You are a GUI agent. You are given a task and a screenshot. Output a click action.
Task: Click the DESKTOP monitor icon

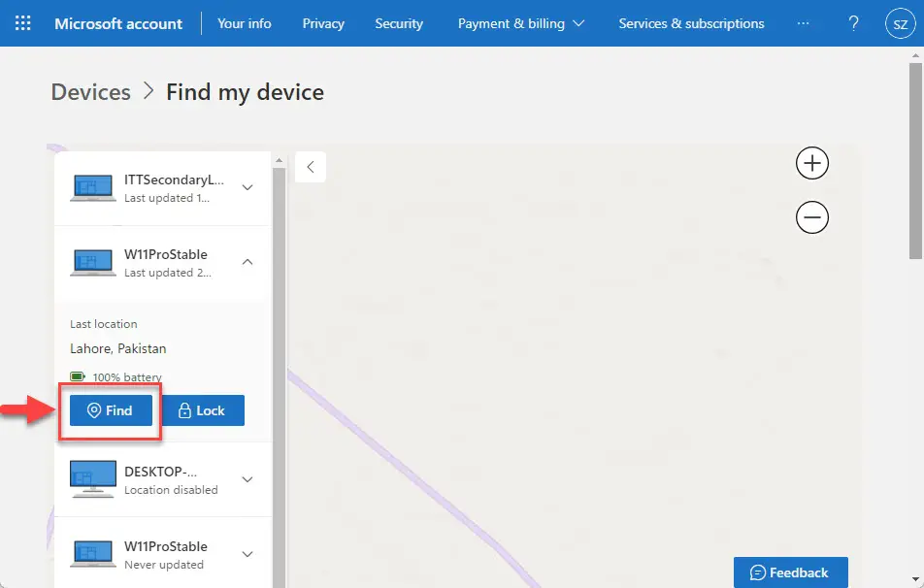point(93,479)
